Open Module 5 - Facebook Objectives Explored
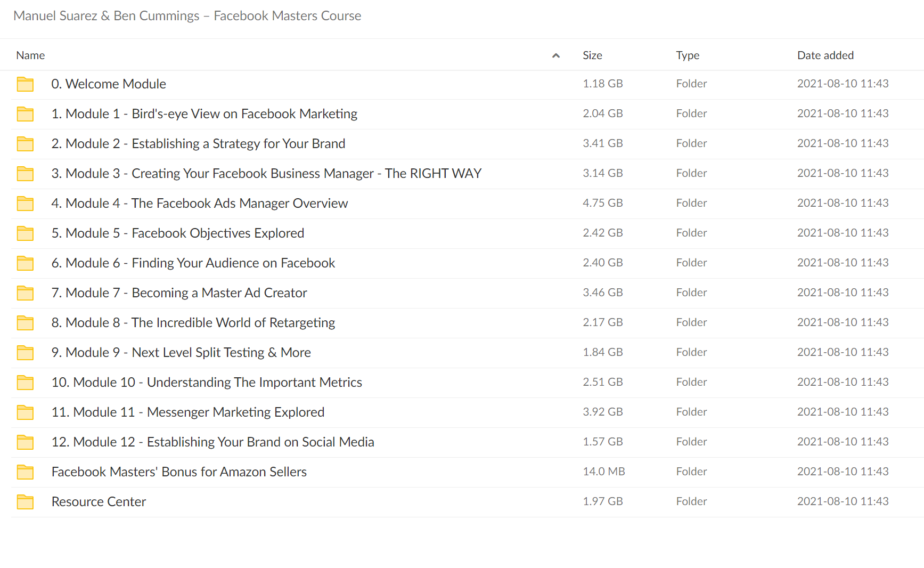The height and width of the screenshot is (568, 924). 178,233
